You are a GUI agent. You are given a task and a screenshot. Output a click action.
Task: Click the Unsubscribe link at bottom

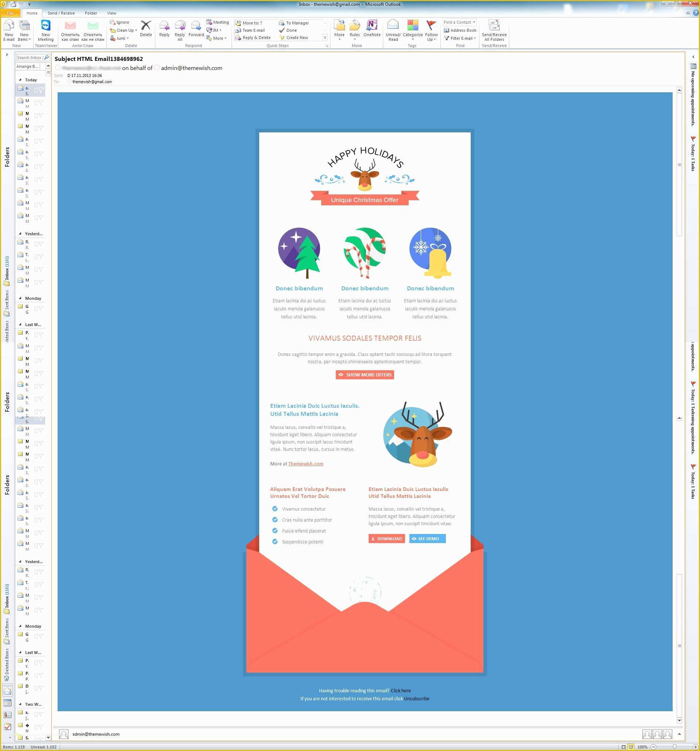point(416,698)
